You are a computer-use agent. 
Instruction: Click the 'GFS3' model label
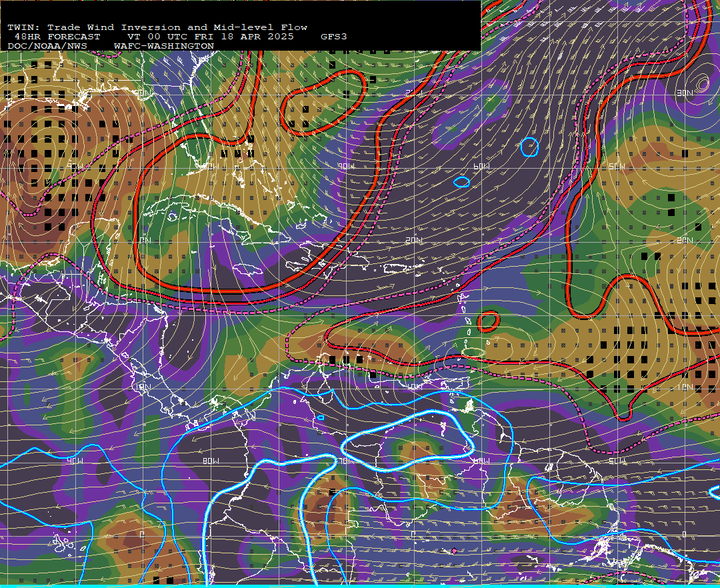pyautogui.click(x=333, y=37)
